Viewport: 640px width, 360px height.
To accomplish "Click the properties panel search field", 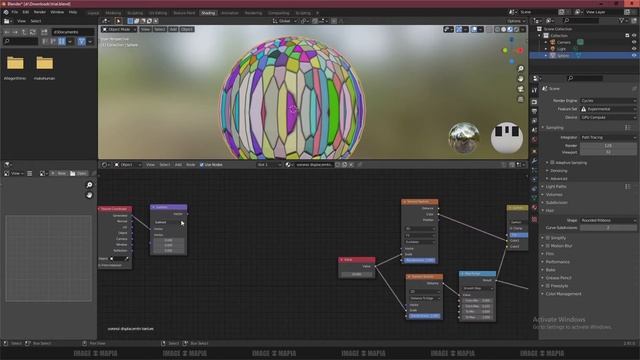I will pyautogui.click(x=585, y=78).
